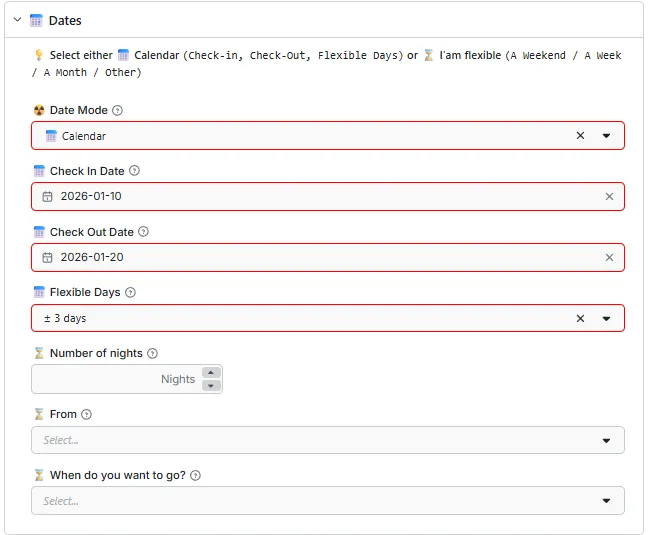Click help icon beside Check In Date
Image resolution: width=649 pixels, height=535 pixels.
coord(135,171)
